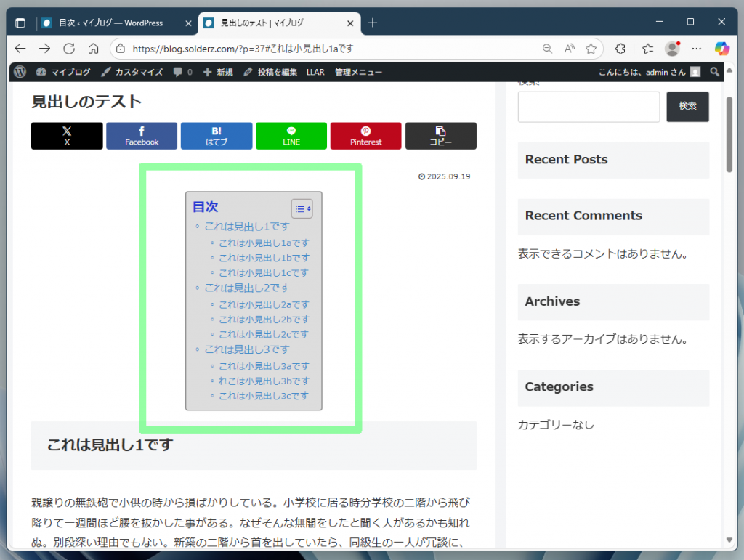Pin the post on Pinterest
The height and width of the screenshot is (560, 744).
tap(366, 136)
